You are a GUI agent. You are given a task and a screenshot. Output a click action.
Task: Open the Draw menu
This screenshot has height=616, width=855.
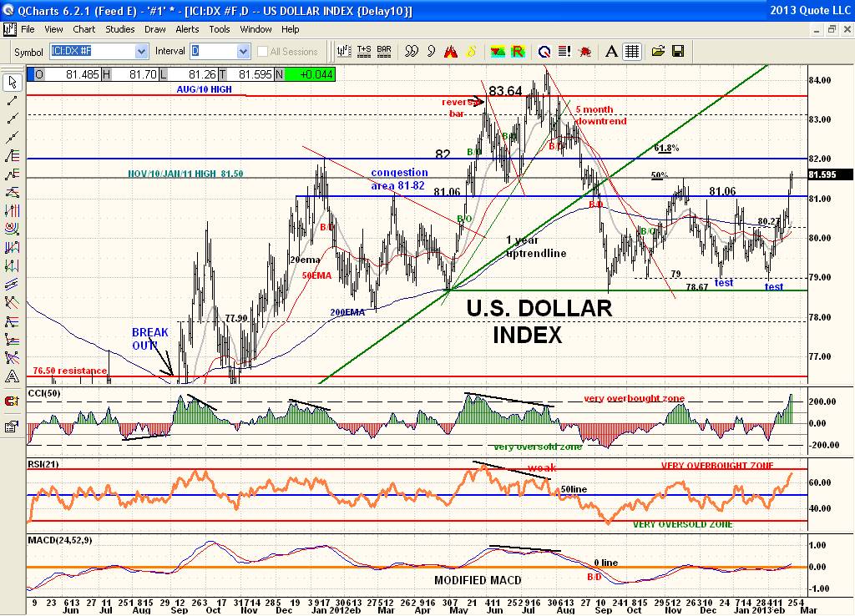(154, 29)
